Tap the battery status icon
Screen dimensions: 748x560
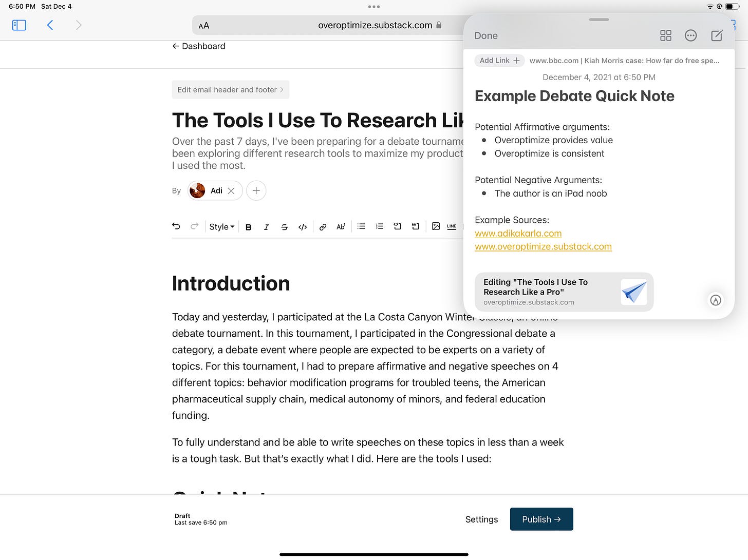pos(732,7)
